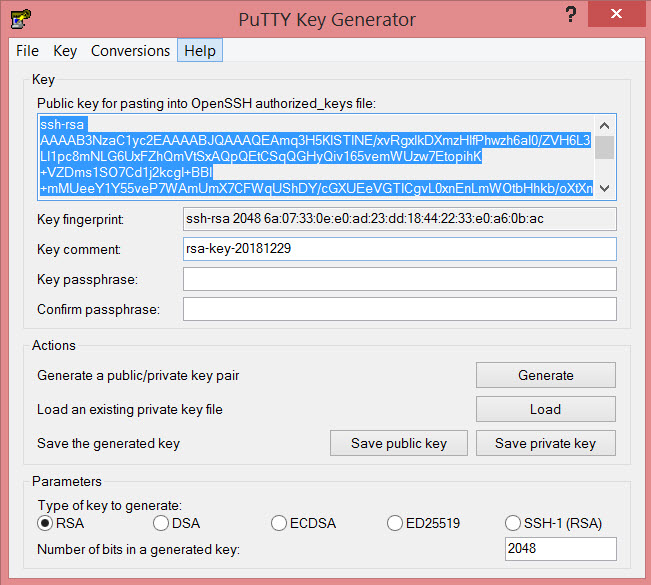Image resolution: width=651 pixels, height=585 pixels.
Task: Close the PuTTY Key Generator window
Action: (x=616, y=14)
